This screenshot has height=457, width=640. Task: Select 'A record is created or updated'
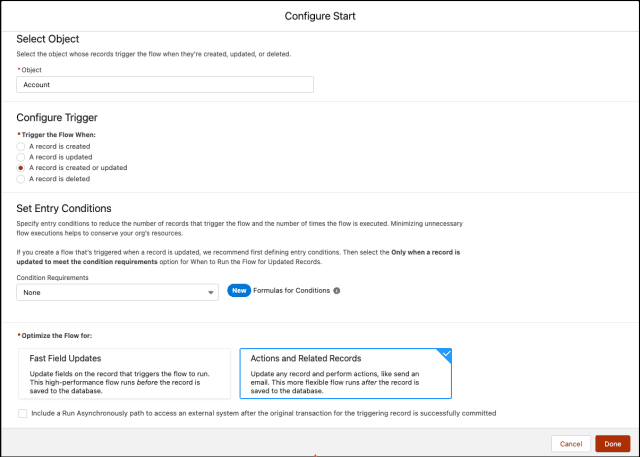pos(20,168)
